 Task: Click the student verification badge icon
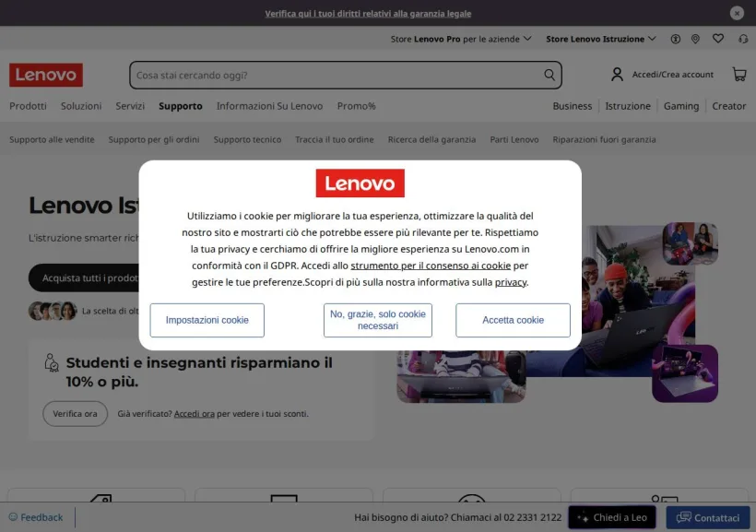tap(51, 362)
